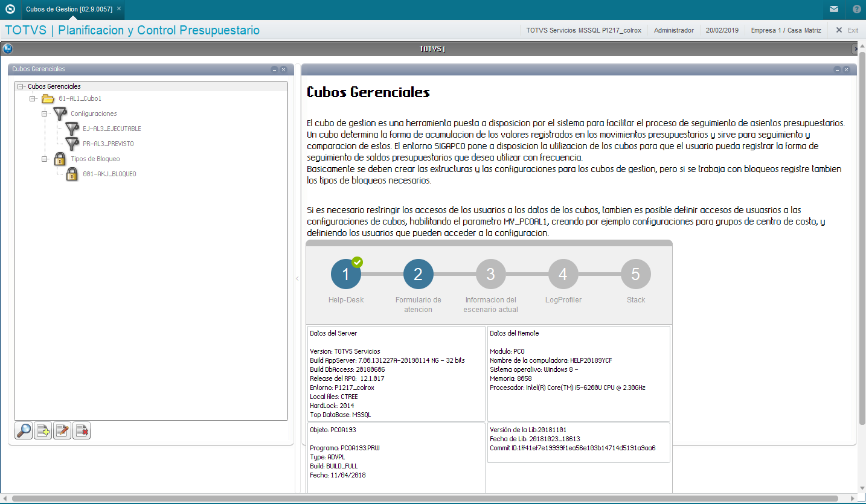Switch to the Cubos de Gestion tab
Screen dimensions: 866x504
pos(69,9)
